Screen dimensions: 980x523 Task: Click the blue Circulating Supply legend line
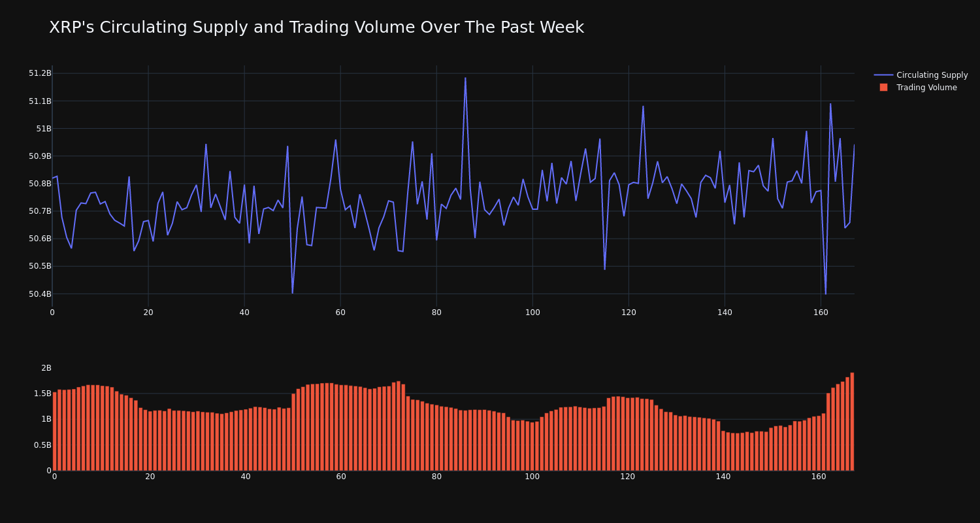pos(883,75)
